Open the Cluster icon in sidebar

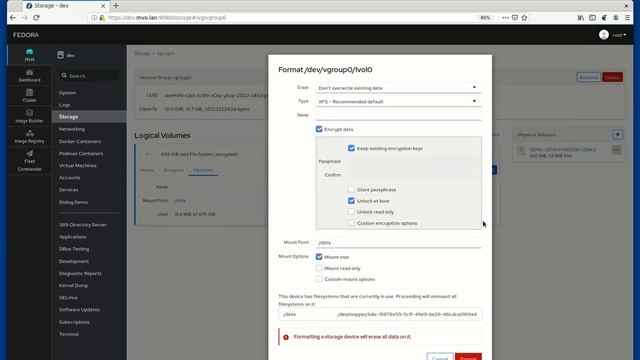tap(29, 93)
